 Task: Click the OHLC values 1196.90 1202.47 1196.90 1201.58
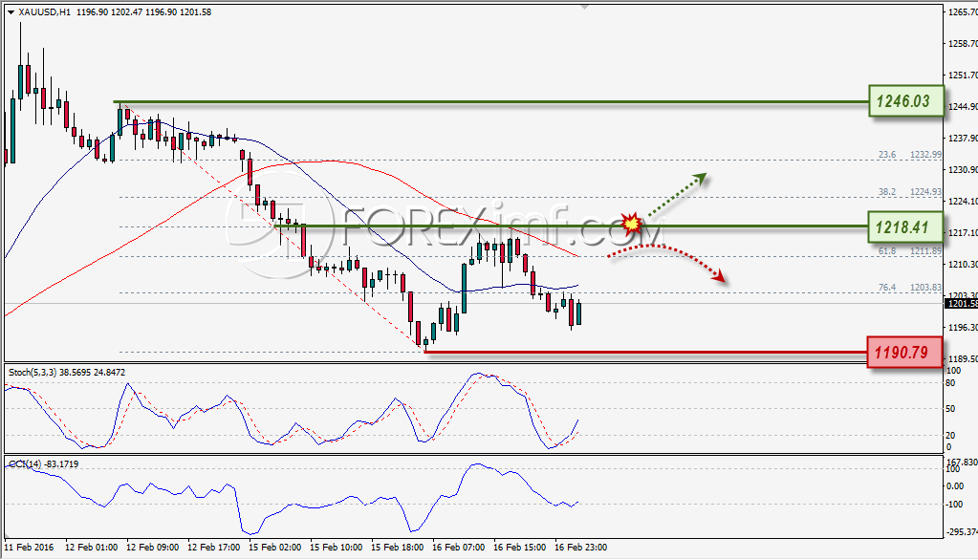click(143, 11)
